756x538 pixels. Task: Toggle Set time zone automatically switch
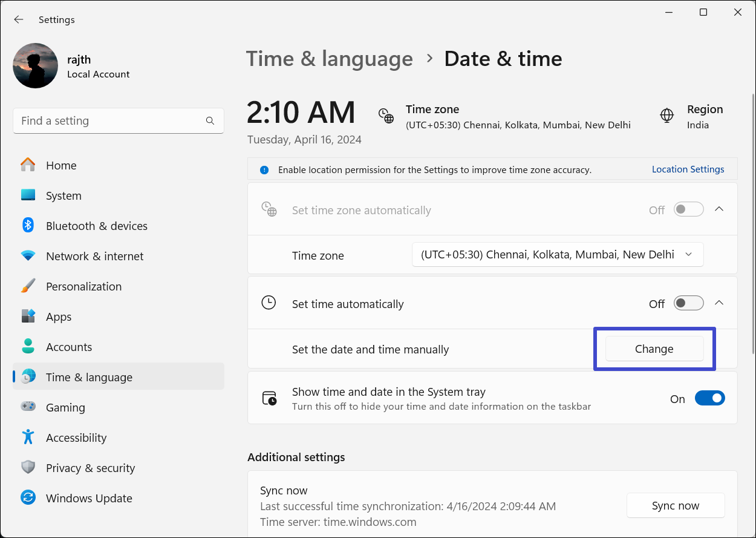(x=689, y=210)
